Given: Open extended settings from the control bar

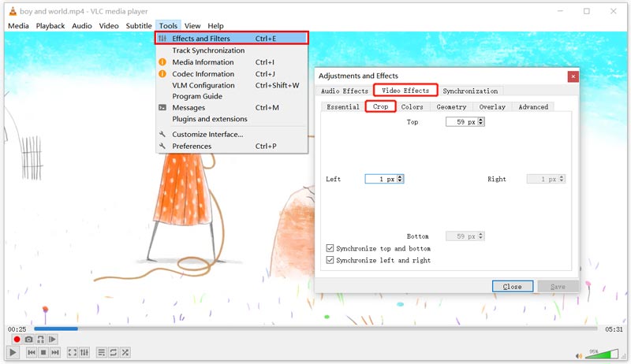Looking at the screenshot, I should tap(84, 352).
